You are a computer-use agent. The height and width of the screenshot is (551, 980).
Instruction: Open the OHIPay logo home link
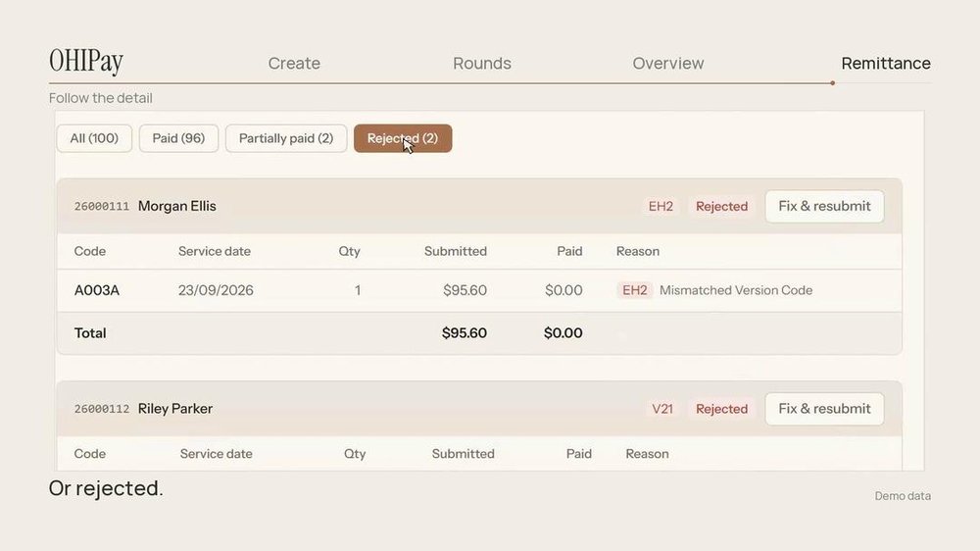[86, 62]
